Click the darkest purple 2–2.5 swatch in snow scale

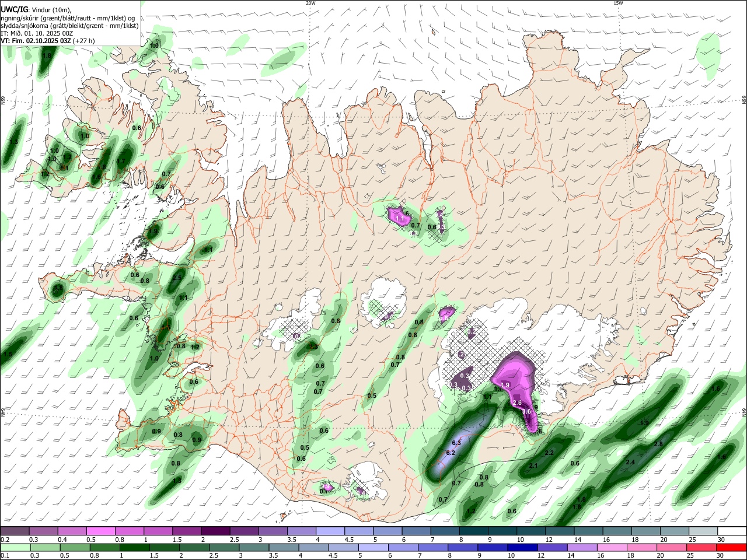click(x=215, y=531)
